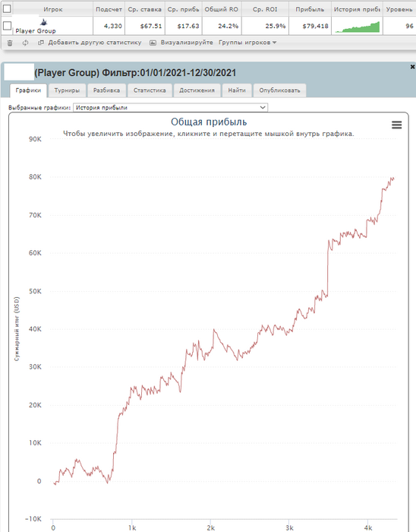Click the 24.2% total ROI value
The image size is (416, 532).
(x=228, y=26)
